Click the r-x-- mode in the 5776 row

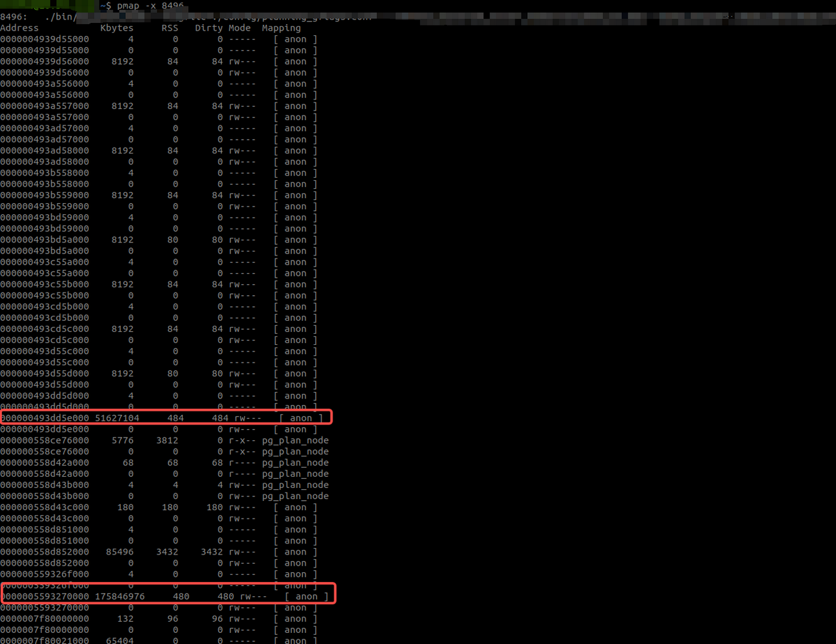pyautogui.click(x=242, y=440)
